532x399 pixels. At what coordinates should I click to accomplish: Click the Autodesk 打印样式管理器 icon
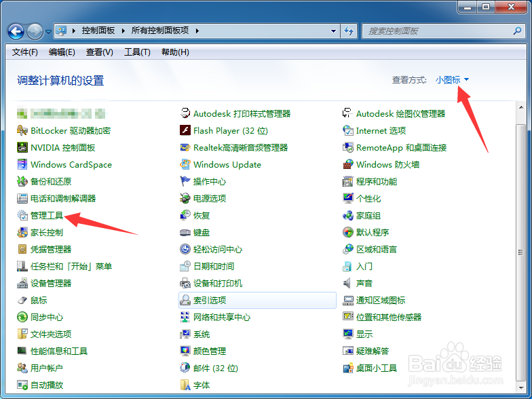pyautogui.click(x=185, y=113)
